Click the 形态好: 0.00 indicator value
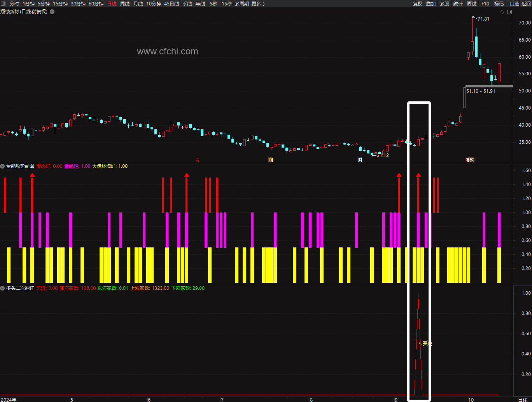Image resolution: width=532 pixels, height=402 pixels. click(x=49, y=166)
